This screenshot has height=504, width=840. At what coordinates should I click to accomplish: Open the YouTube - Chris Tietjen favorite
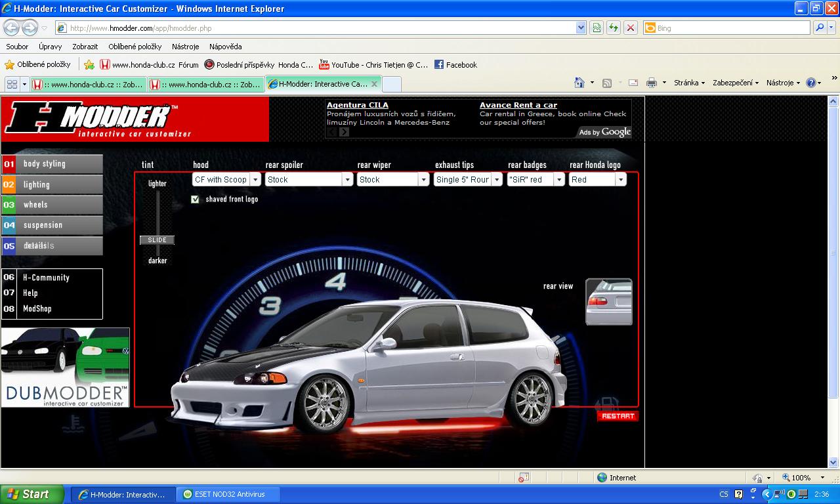click(373, 65)
